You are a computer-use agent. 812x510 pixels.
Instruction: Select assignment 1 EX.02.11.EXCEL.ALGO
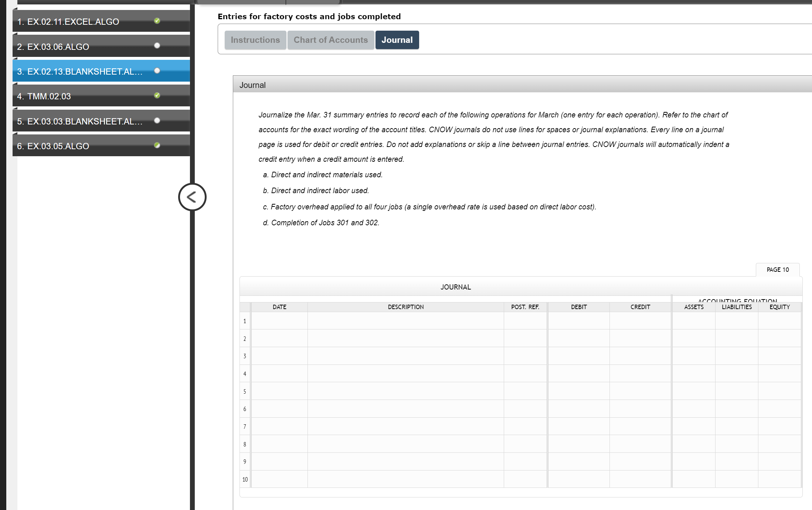[85, 21]
